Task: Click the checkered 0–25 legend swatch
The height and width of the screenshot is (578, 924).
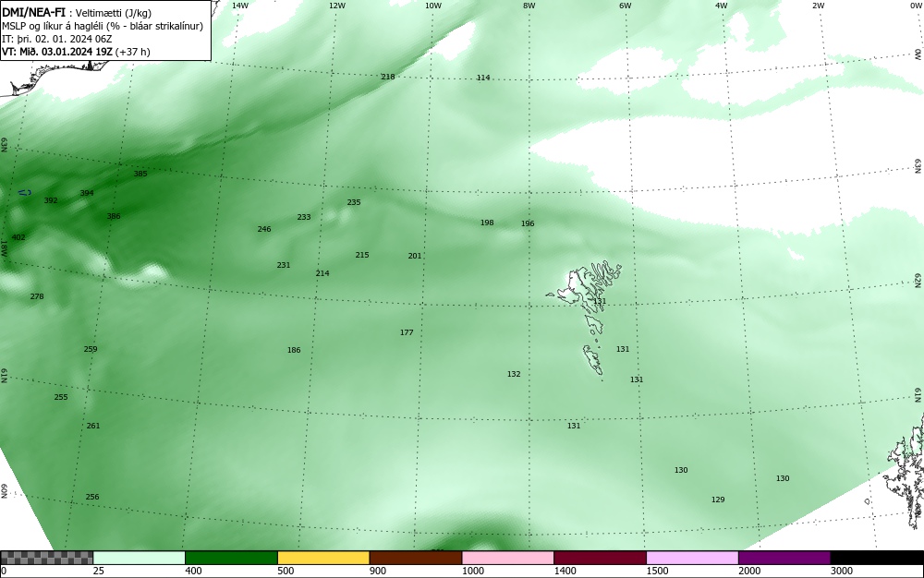Action: [x=46, y=558]
